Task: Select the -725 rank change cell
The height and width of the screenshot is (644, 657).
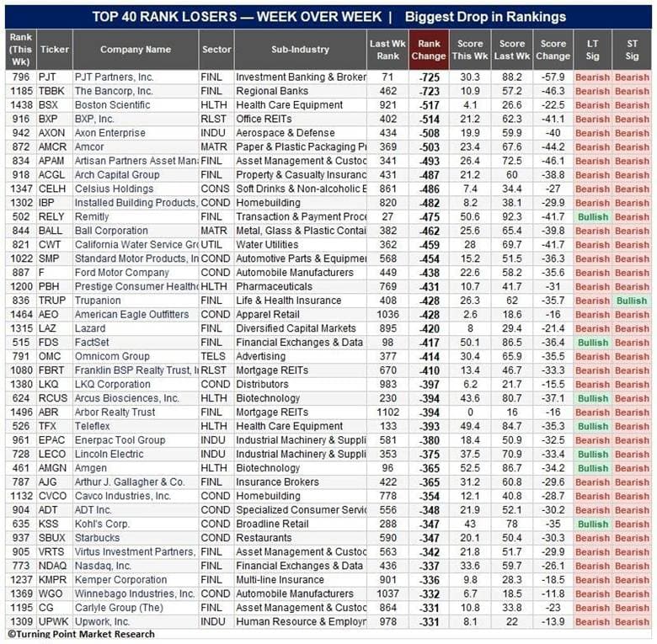Action: (429, 77)
